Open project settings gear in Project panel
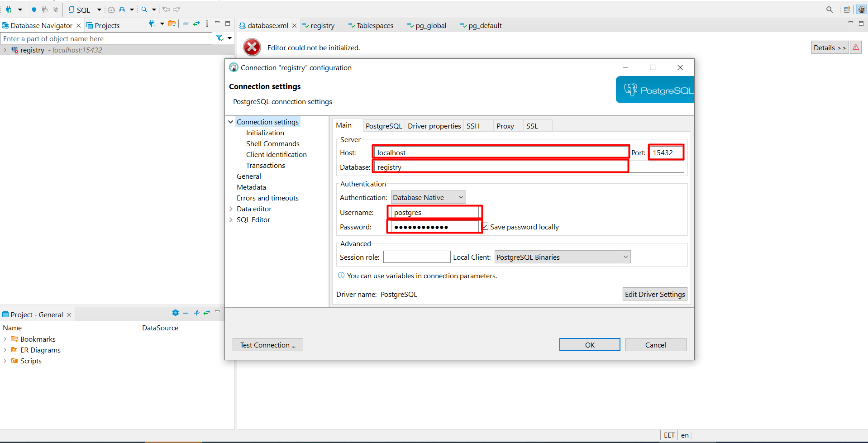 (176, 313)
